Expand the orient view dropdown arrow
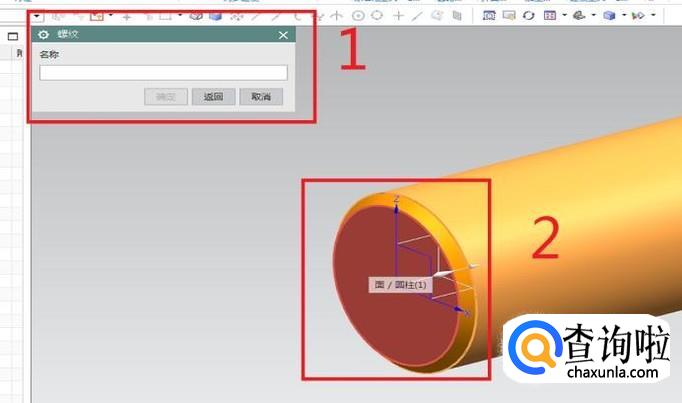 click(593, 15)
